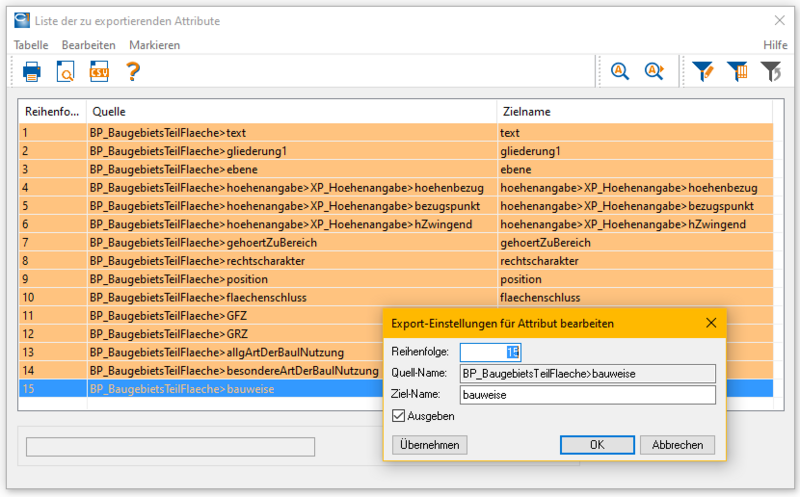The height and width of the screenshot is (497, 800).
Task: Select row BP_BaugebietsTeilFlaeche>ebene
Action: coord(396,169)
